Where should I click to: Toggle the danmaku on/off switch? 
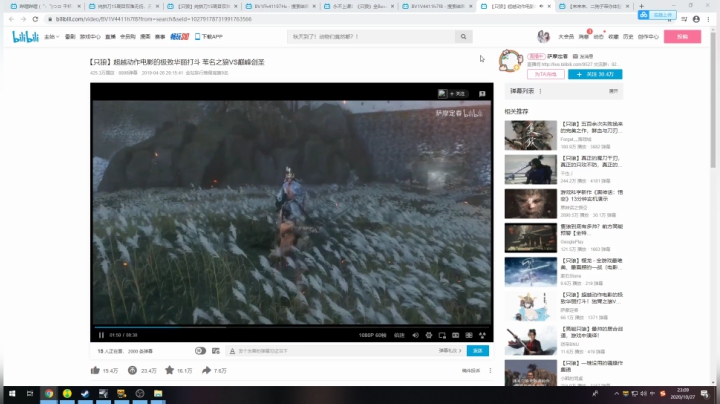(x=200, y=351)
